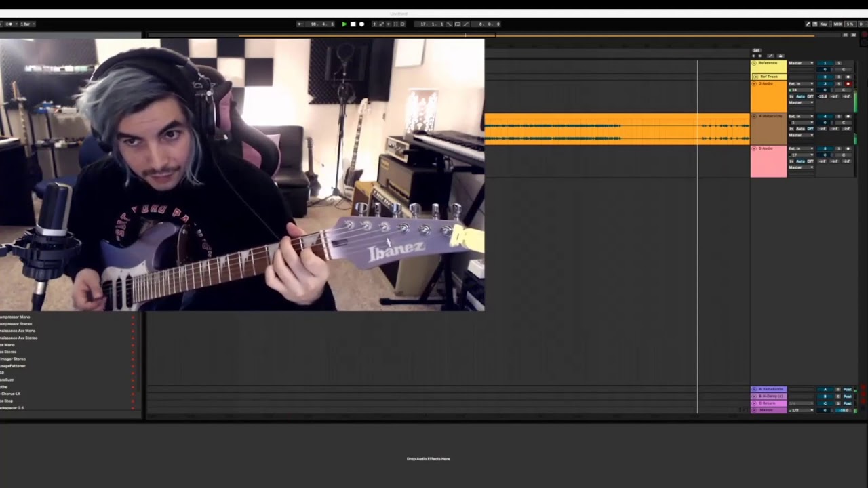Open 3 Audio Master output dropdown

pyautogui.click(x=801, y=102)
